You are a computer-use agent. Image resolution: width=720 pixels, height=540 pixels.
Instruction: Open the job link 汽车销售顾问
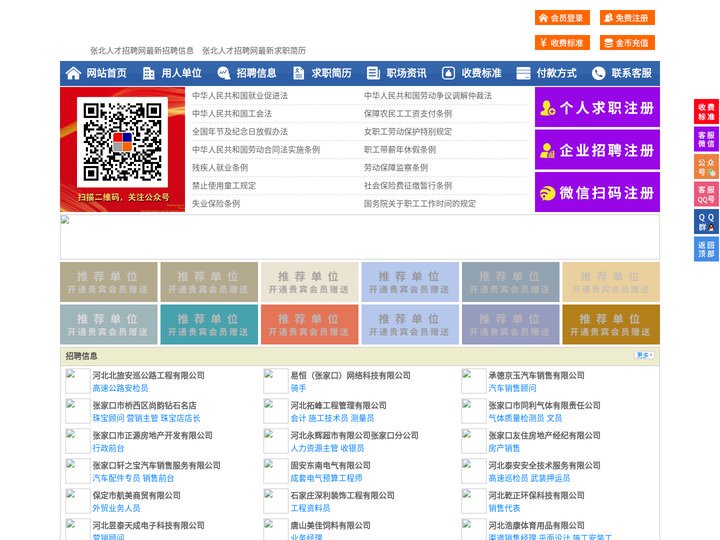click(512, 388)
